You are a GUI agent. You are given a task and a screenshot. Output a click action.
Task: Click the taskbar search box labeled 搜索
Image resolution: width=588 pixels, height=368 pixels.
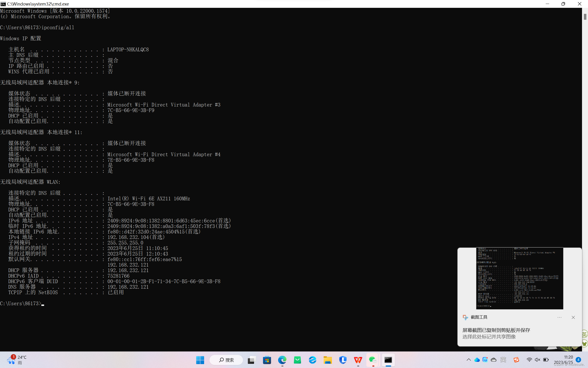tap(226, 360)
